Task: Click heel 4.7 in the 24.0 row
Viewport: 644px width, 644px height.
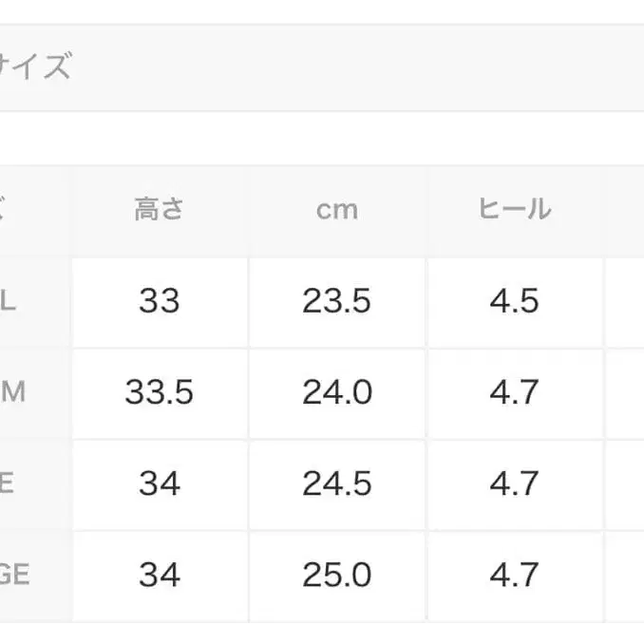Action: click(514, 392)
